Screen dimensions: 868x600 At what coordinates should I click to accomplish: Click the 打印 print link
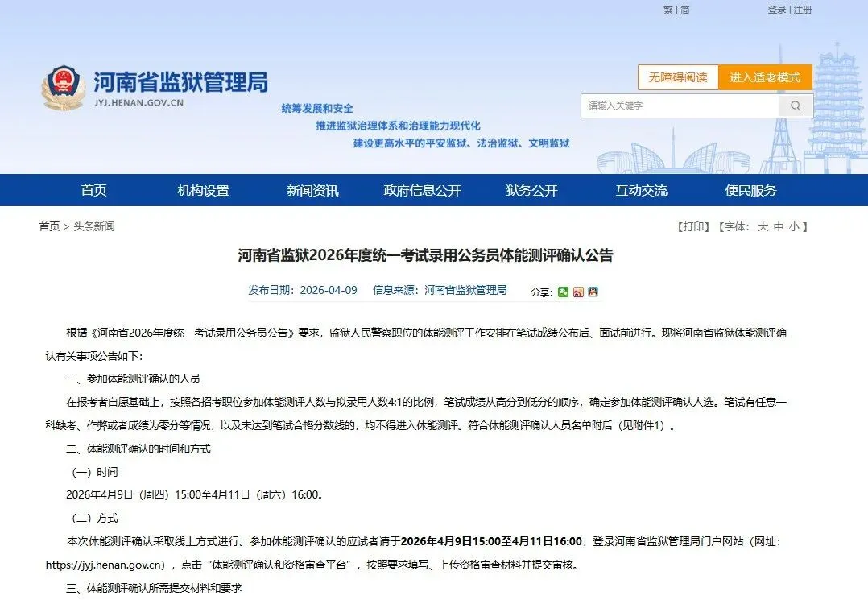[x=693, y=226]
